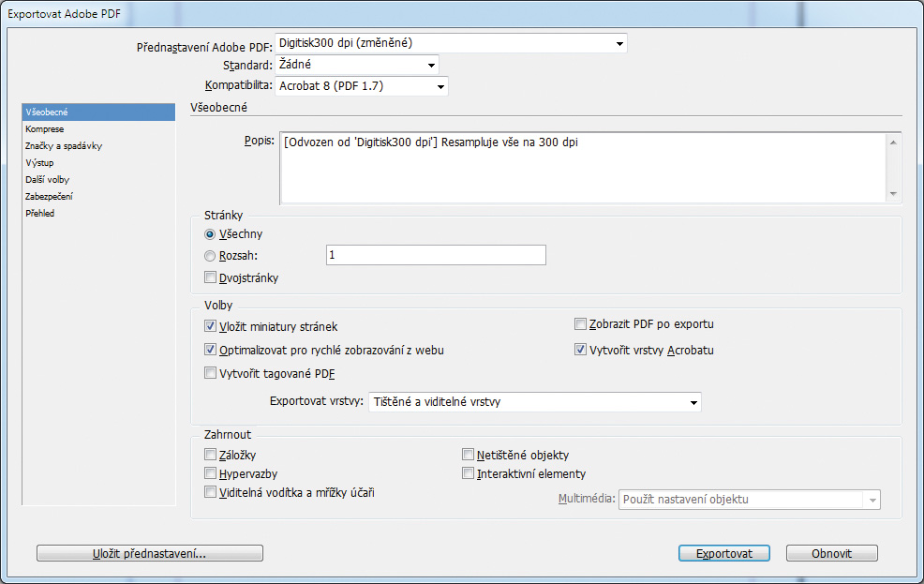Screen dimensions: 924x584
Task: Select the Všeobecné category in sidebar
Action: tap(98, 112)
